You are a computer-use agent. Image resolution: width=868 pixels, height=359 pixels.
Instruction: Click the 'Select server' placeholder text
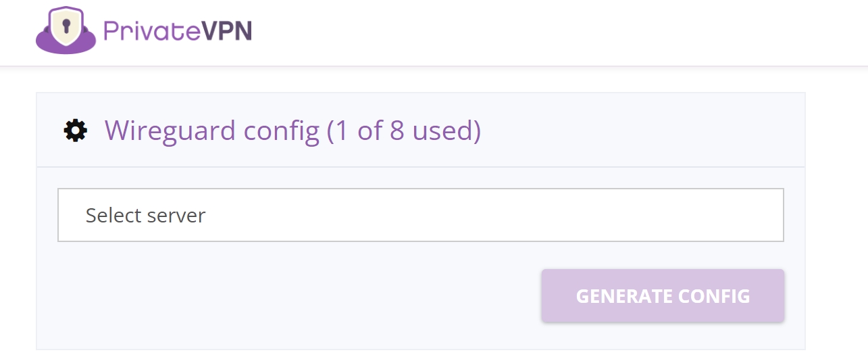click(x=145, y=216)
